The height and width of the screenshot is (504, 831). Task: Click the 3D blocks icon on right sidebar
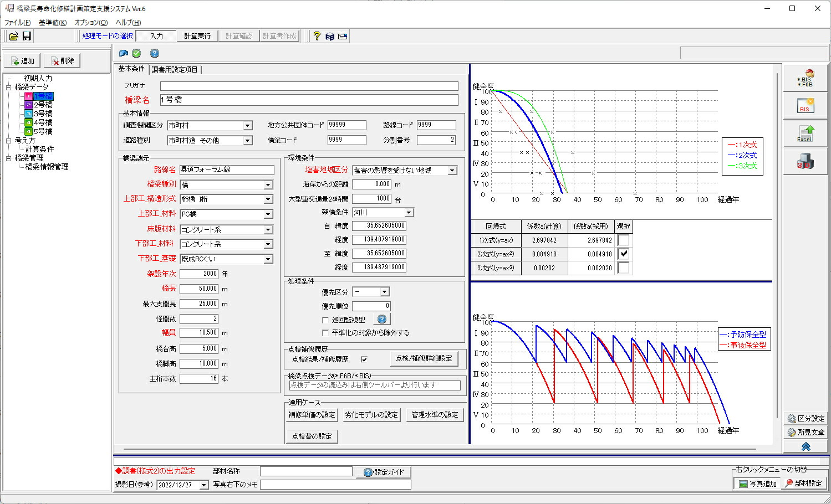(x=805, y=161)
